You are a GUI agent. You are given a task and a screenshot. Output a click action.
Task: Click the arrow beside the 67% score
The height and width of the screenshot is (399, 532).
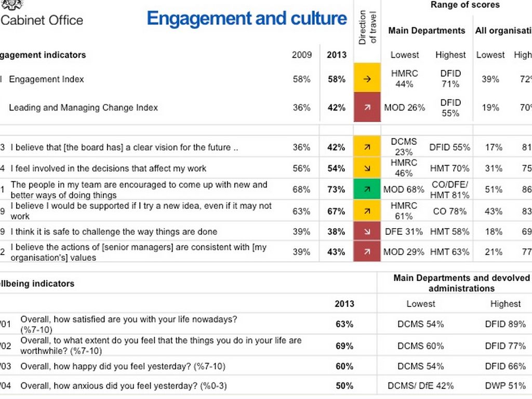[x=367, y=211]
